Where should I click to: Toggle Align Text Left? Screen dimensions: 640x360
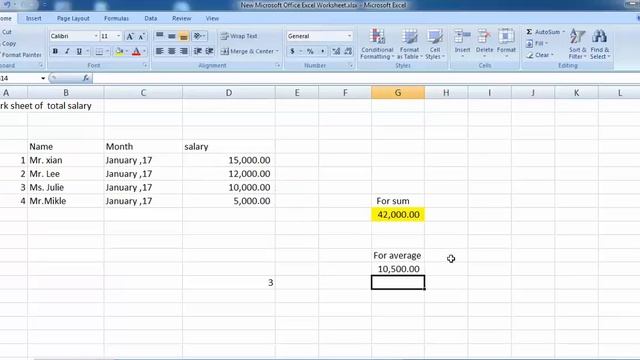point(160,51)
